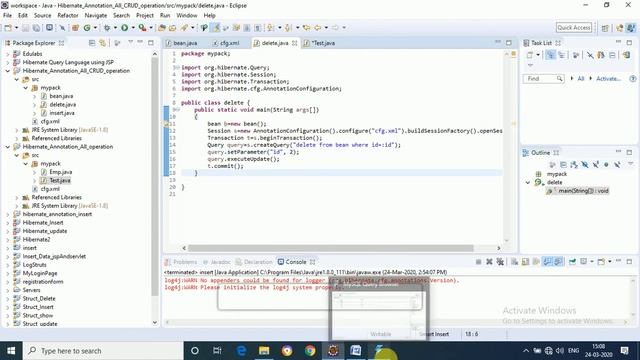
Task: Expand the Edulabs project
Action: click(x=8, y=54)
